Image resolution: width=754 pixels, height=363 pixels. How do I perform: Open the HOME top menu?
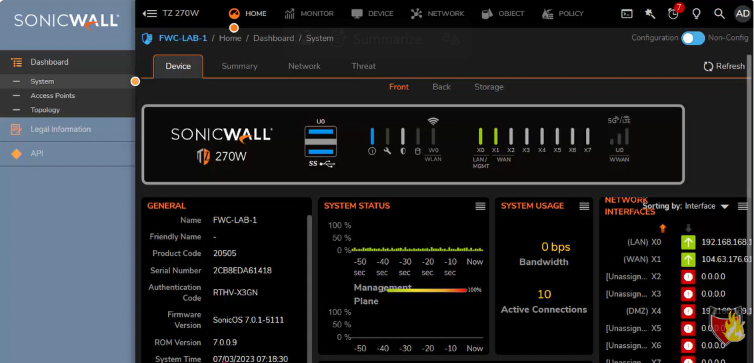(247, 13)
